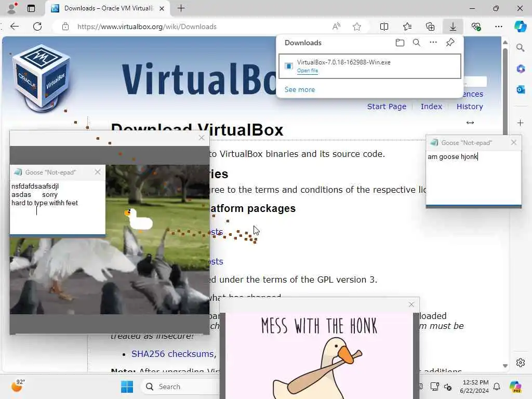Close the Mess With The Honk window
The width and height of the screenshot is (532, 399).
[411, 304]
